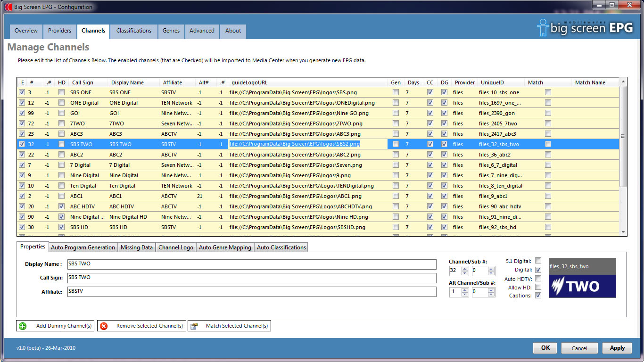This screenshot has height=362, width=644.
Task: Toggle the DG checkbox for 7TWO row
Action: coord(444,123)
